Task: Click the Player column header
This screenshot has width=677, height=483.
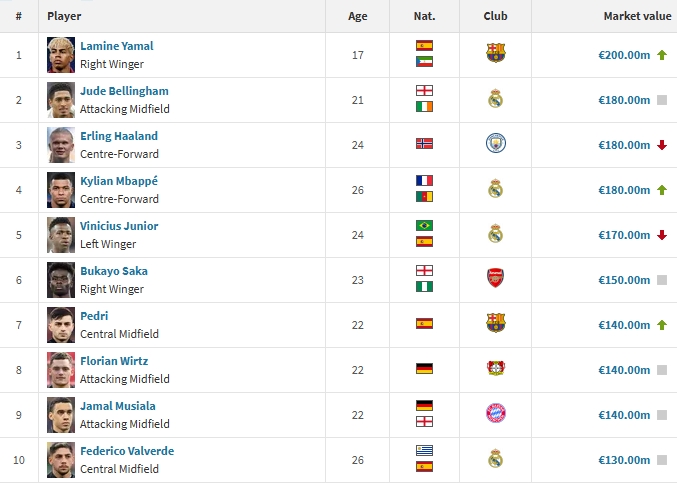Action: pos(64,16)
